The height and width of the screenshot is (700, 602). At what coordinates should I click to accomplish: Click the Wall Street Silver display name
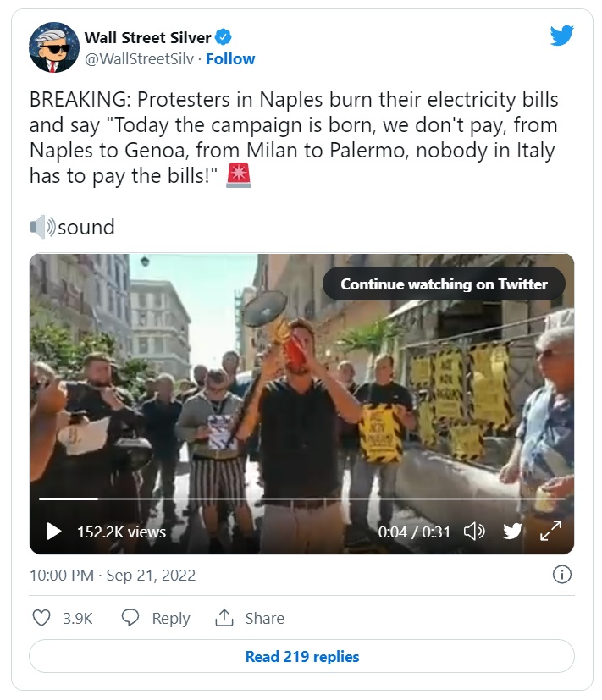pos(148,37)
